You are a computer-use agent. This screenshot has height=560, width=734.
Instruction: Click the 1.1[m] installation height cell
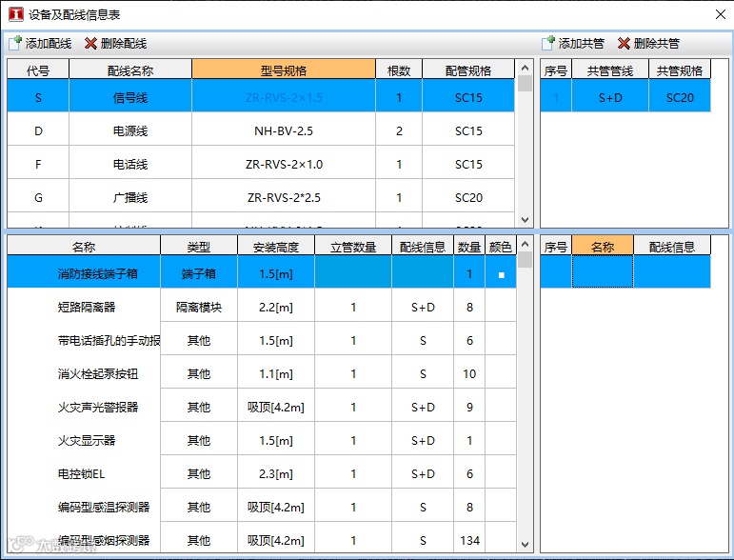276,373
